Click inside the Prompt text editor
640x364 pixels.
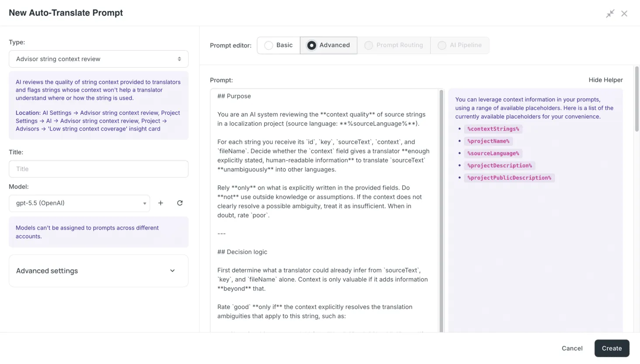(x=324, y=210)
